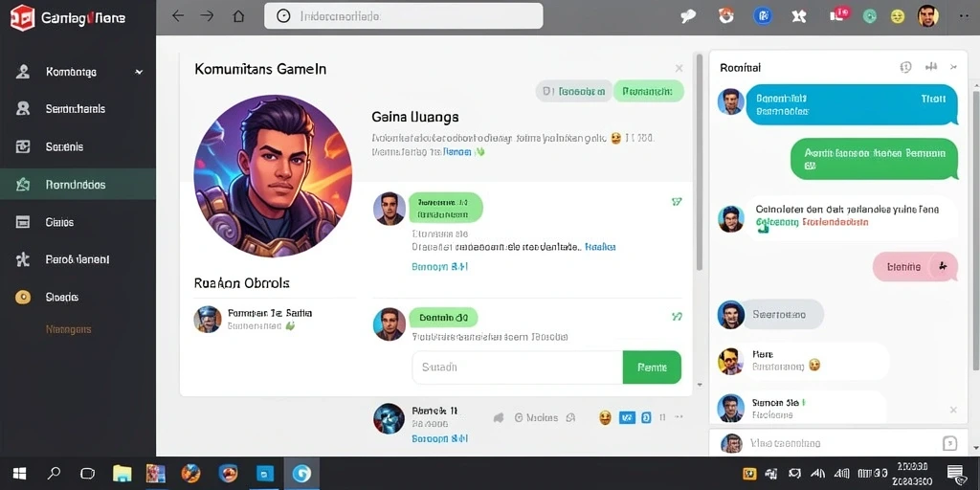Click the red app logo icon
The image size is (980, 490).
point(23,17)
